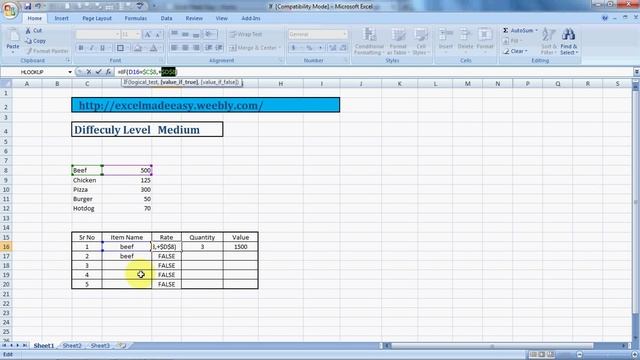640x360 pixels.
Task: Toggle Italic formatting
Action: click(x=91, y=48)
